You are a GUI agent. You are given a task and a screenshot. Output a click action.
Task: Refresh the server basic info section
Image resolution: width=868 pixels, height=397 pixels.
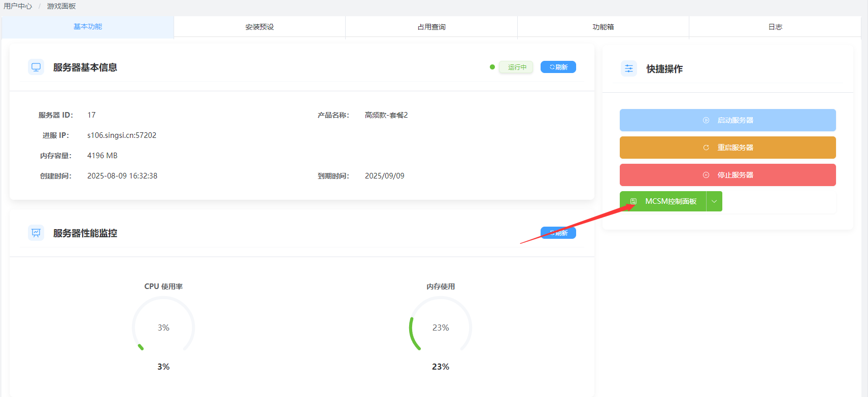[x=558, y=67]
